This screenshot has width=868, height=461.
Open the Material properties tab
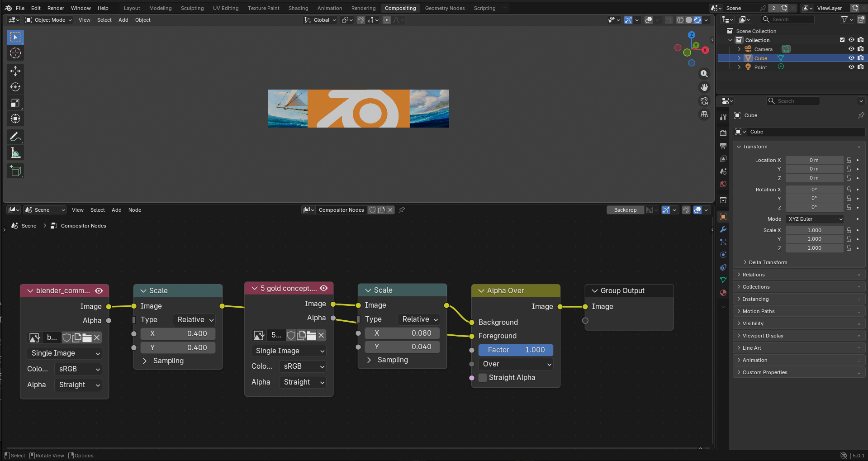[x=723, y=293]
